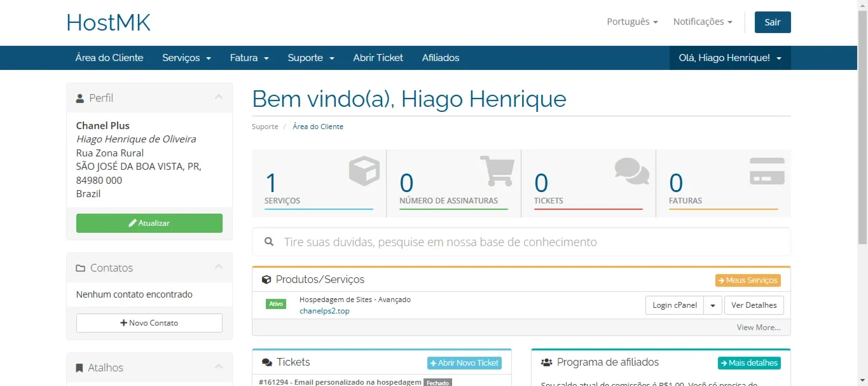Click the Chanel Plus company name
Image resolution: width=868 pixels, height=386 pixels.
pyautogui.click(x=103, y=125)
